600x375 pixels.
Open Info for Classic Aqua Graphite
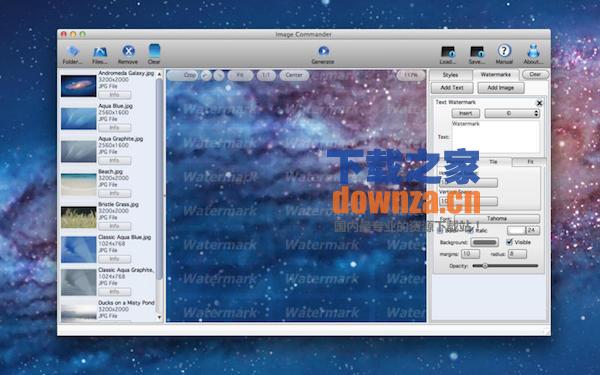point(114,292)
